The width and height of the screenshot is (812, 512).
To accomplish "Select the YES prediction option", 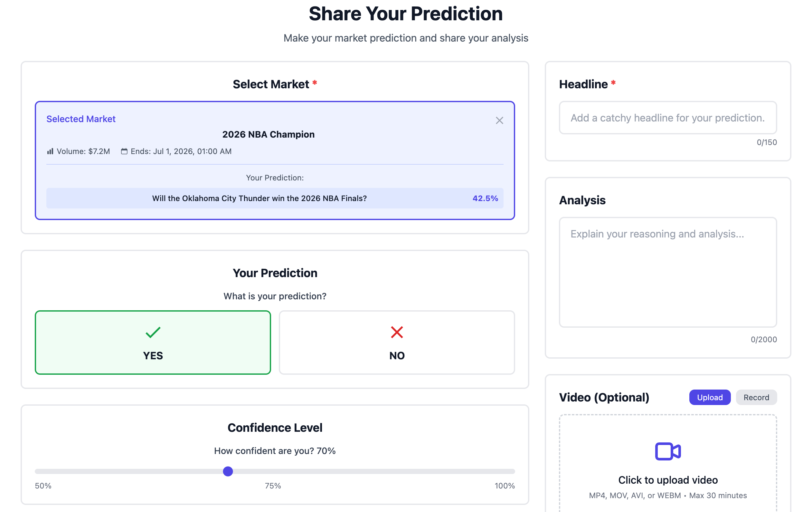I will pos(153,343).
